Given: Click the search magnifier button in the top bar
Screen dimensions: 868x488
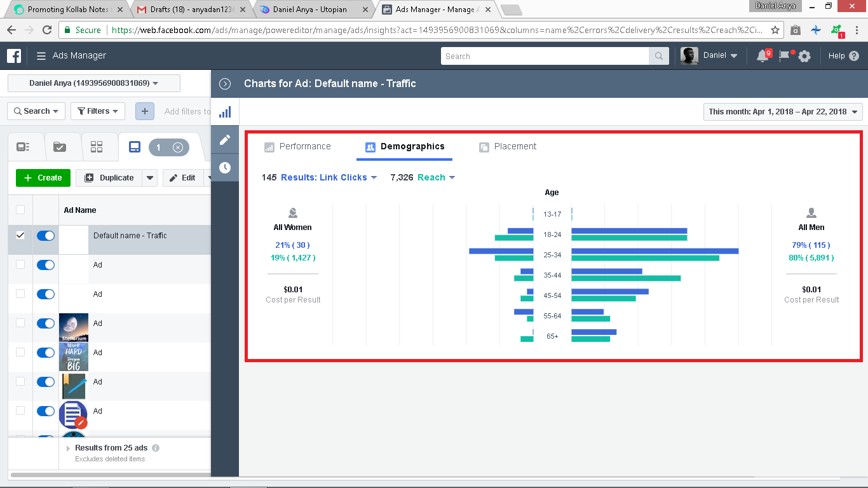Looking at the screenshot, I should tap(659, 56).
